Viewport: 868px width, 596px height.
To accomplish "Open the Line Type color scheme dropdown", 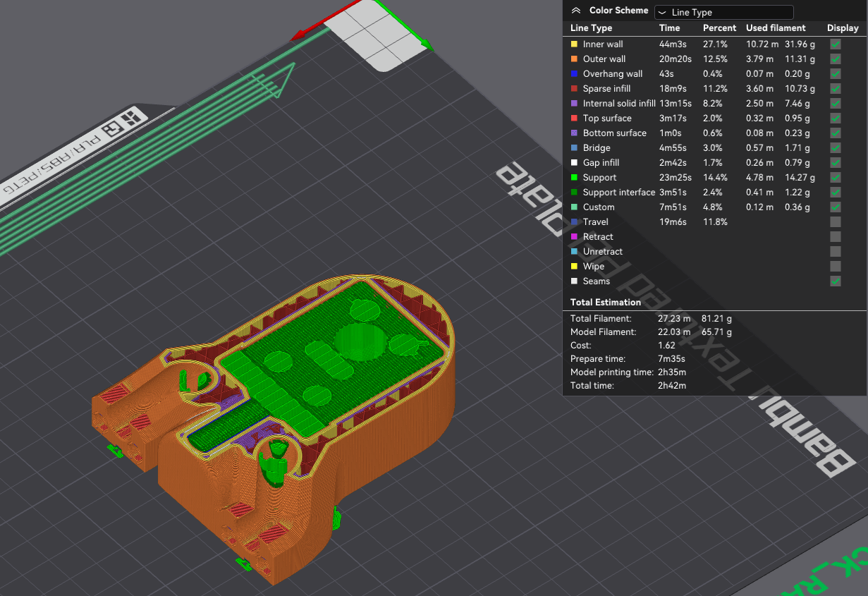I will click(723, 12).
